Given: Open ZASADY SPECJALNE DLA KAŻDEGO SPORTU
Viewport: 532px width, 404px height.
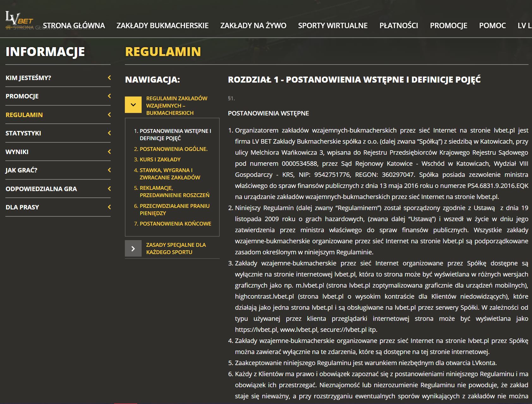Looking at the screenshot, I should [x=176, y=248].
